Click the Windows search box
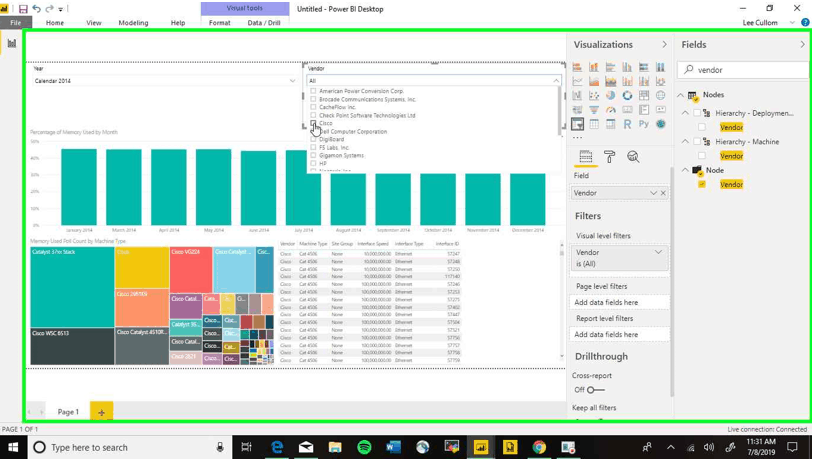The height and width of the screenshot is (460, 814). pos(130,447)
